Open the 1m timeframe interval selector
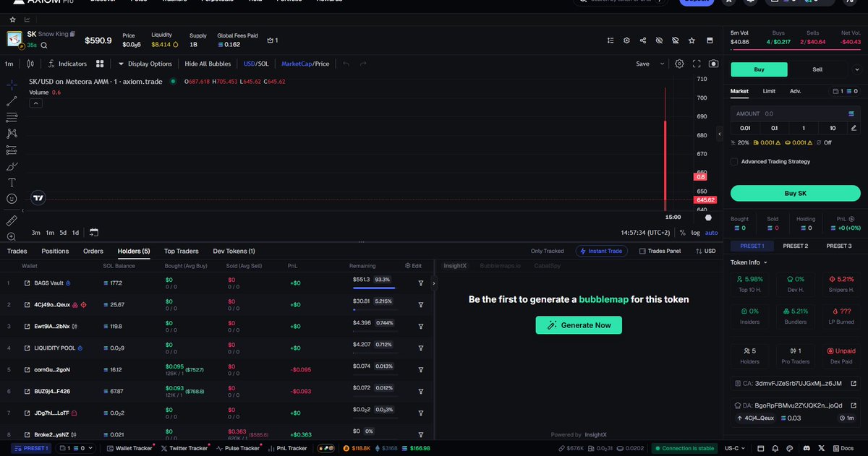This screenshot has width=868, height=456. pos(9,64)
